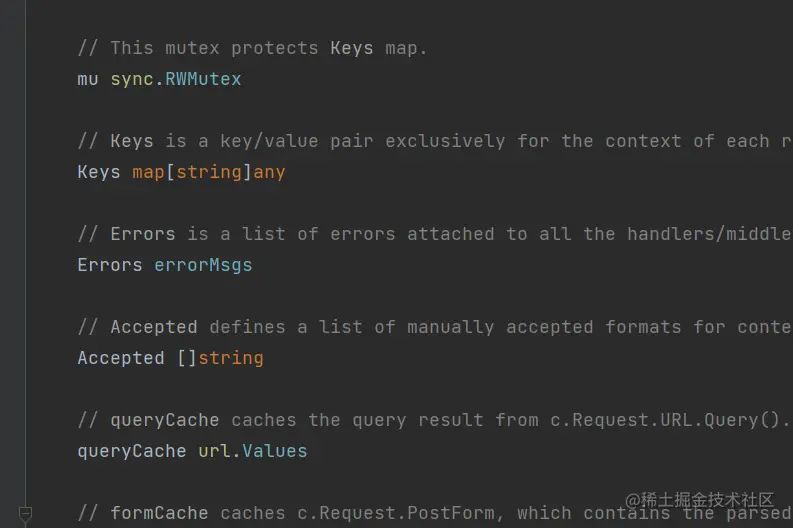
Task: Click the list of errors comment line
Action: tap(400, 234)
